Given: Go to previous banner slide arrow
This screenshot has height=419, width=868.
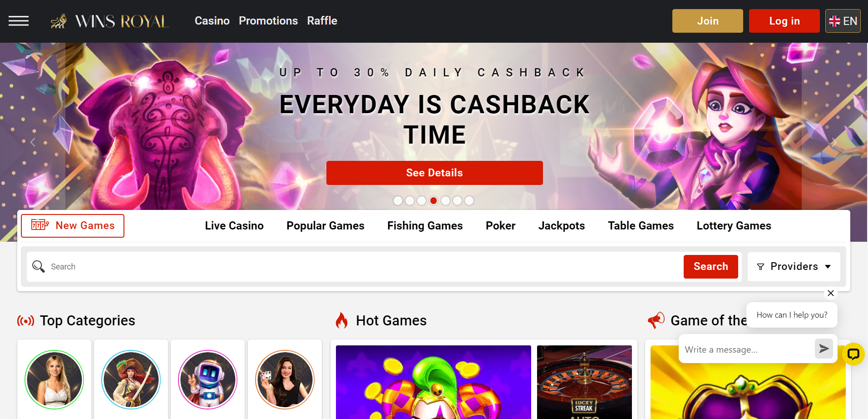Looking at the screenshot, I should pos(33,142).
